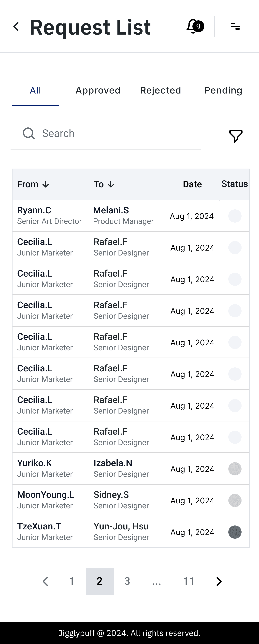259x644 pixels.
Task: Go back using the header arrow
Action: [x=16, y=27]
